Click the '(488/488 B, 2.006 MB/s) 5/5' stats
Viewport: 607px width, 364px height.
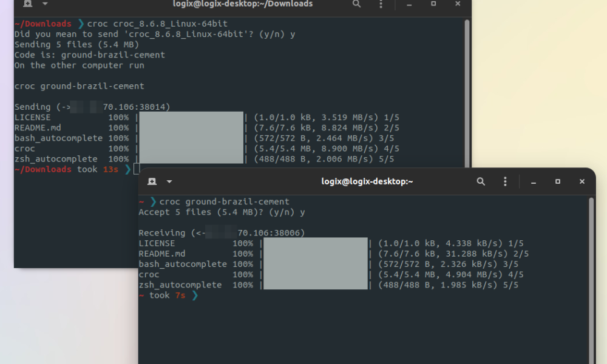324,159
